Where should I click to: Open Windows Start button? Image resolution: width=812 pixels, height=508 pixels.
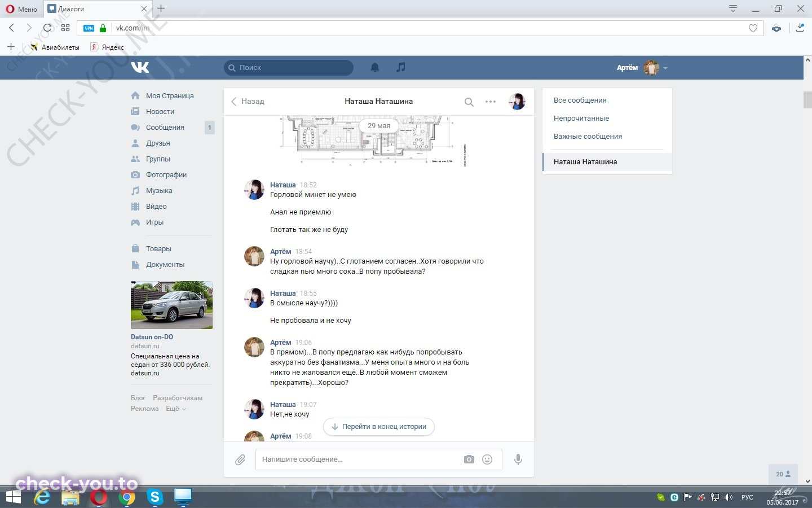click(x=13, y=497)
